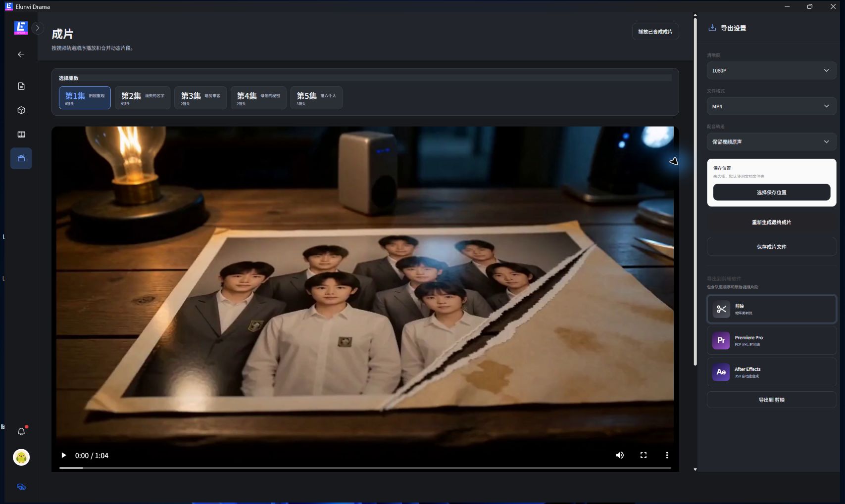Image resolution: width=845 pixels, height=504 pixels.
Task: Open notifications bell icon
Action: click(x=21, y=431)
